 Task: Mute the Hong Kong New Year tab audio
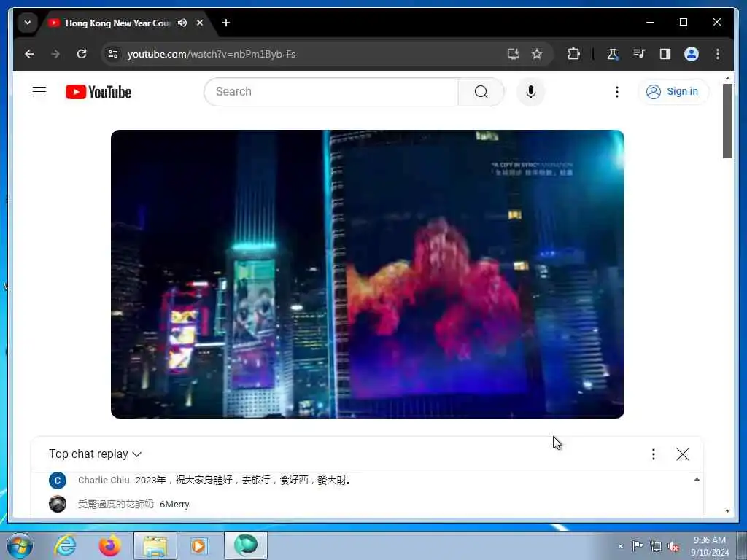[x=182, y=23]
